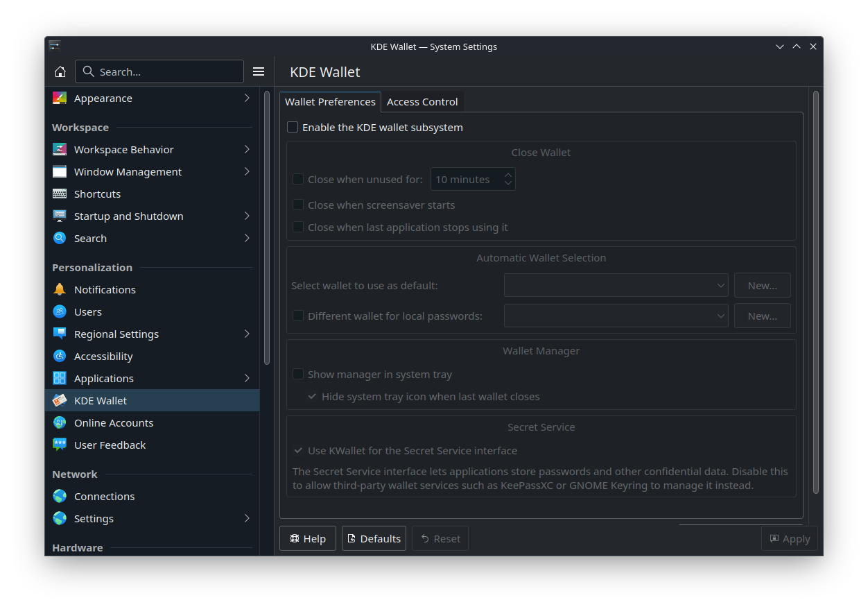
Task: Click the Apply button
Action: [x=790, y=539]
